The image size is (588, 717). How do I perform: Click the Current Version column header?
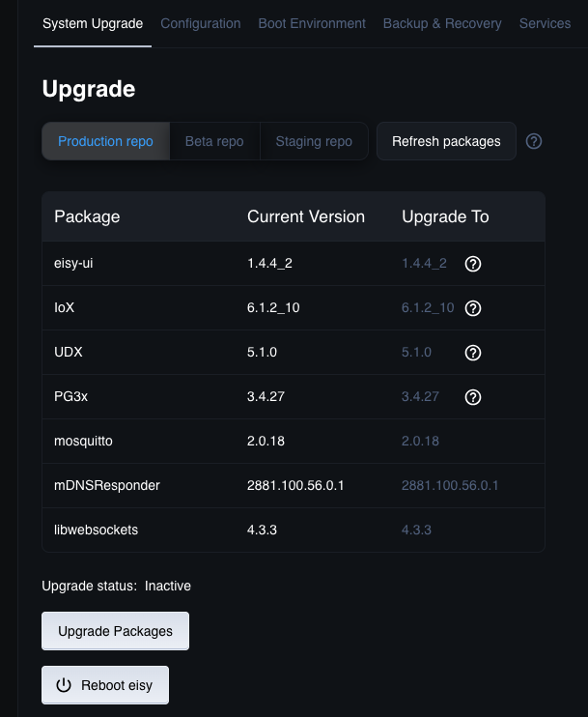coord(306,216)
